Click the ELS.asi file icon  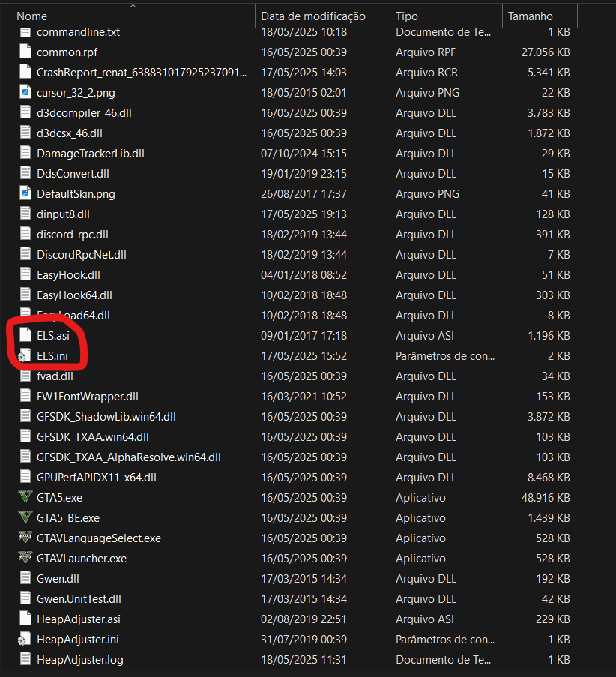[x=25, y=335]
